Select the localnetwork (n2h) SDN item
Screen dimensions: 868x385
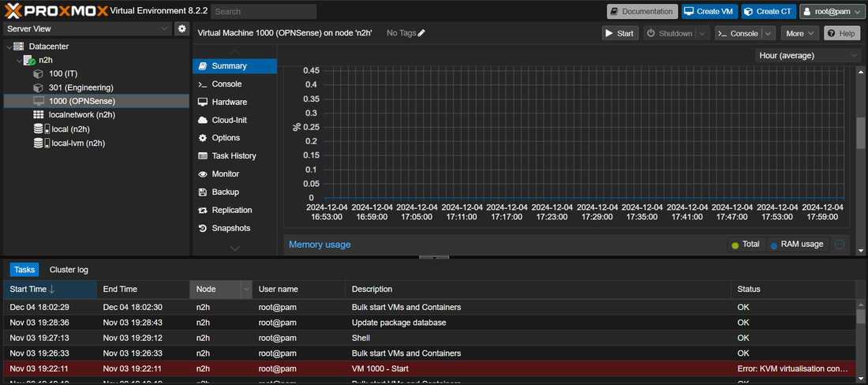click(77, 114)
